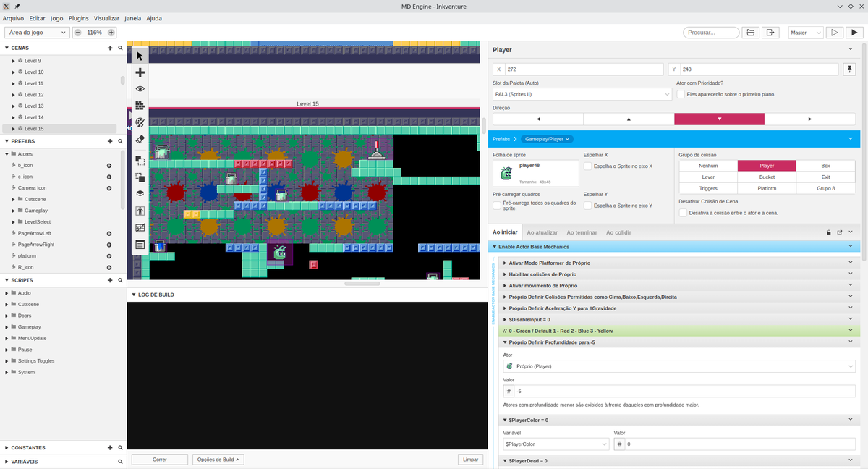Open 'Opções de Build' button

click(218, 460)
